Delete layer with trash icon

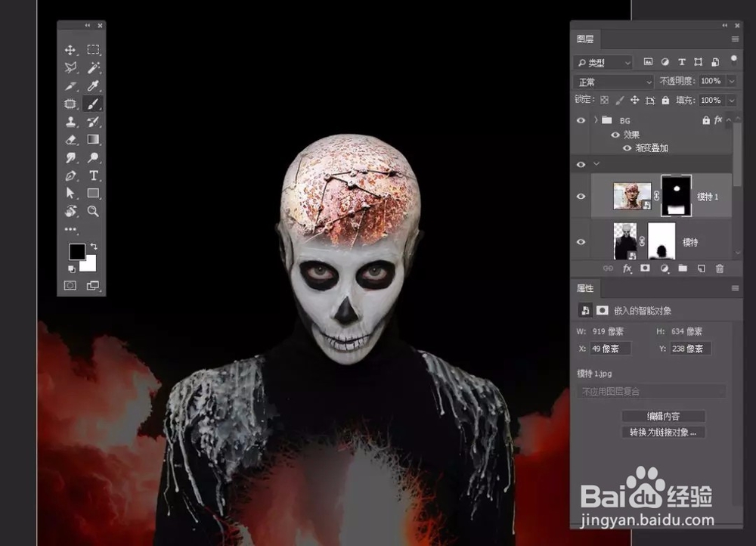720,268
